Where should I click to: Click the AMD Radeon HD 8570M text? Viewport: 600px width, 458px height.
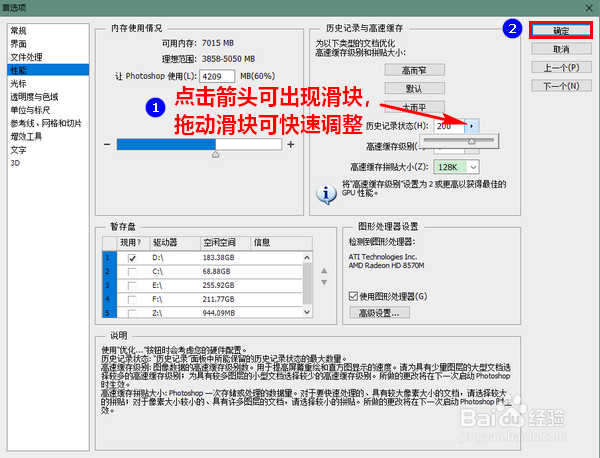pyautogui.click(x=386, y=266)
